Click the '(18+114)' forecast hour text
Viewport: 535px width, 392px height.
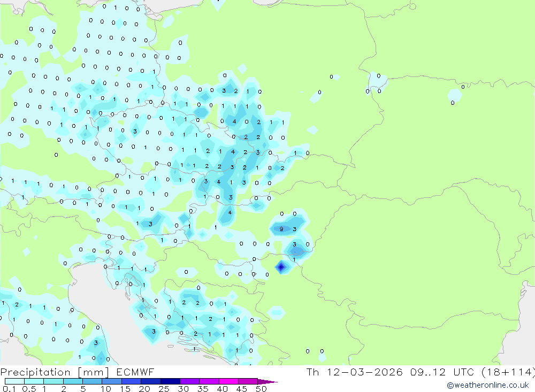point(508,372)
